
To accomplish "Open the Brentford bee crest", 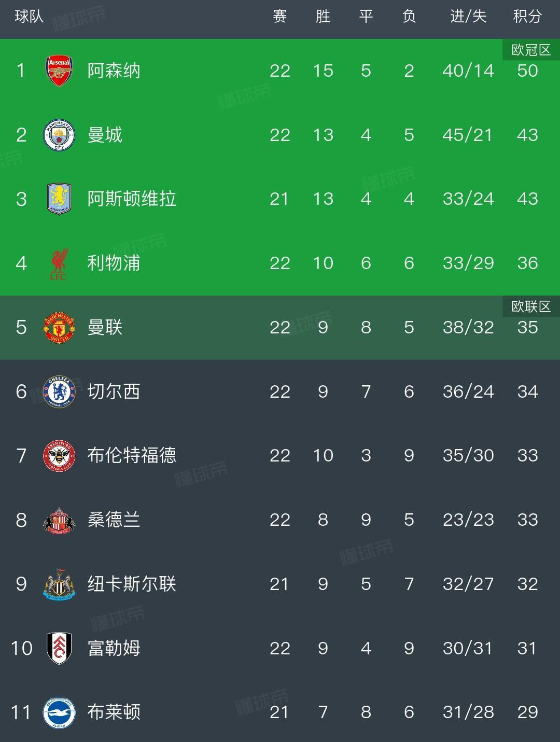I will pos(59,456).
